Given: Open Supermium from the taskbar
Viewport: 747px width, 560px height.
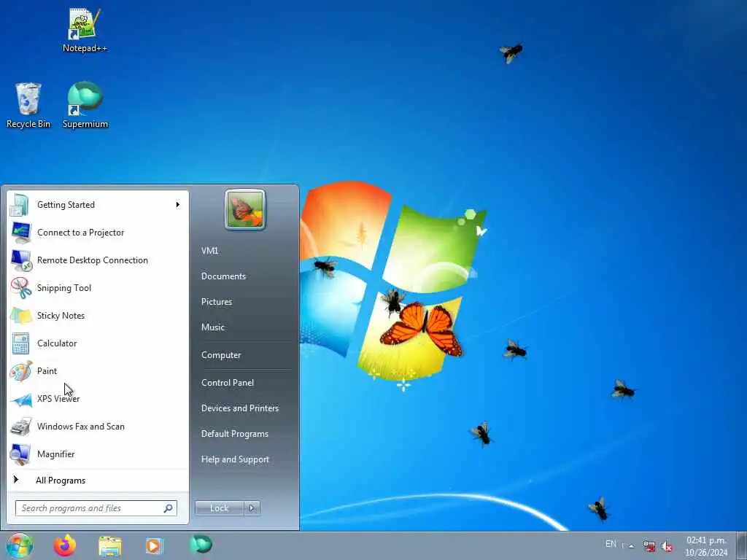Looking at the screenshot, I should coord(200,545).
